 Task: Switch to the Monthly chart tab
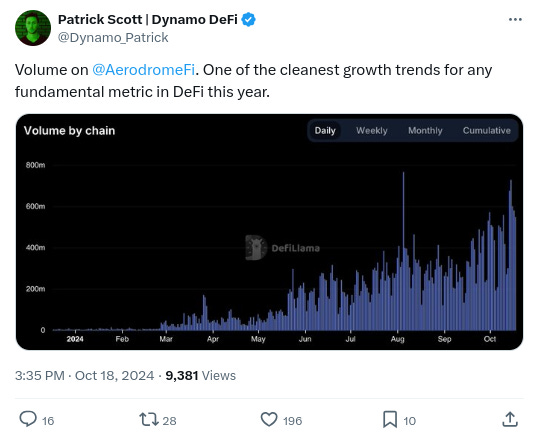click(x=425, y=130)
